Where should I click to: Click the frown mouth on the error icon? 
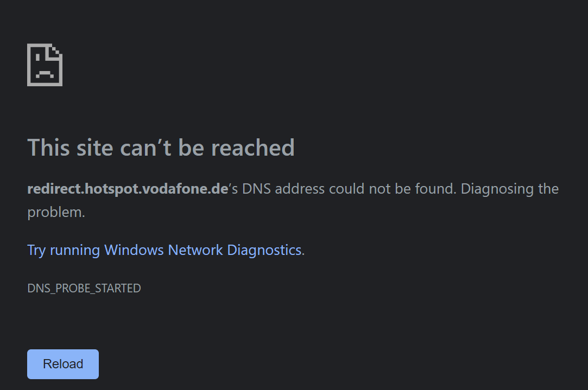pyautogui.click(x=45, y=73)
